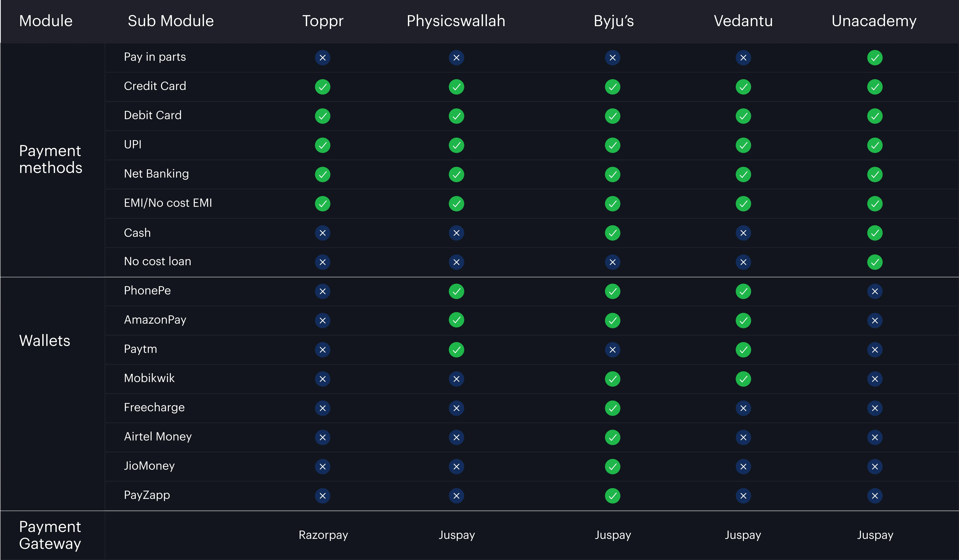Click the Net Banking row label
Screen dimensions: 959x560
(156, 174)
